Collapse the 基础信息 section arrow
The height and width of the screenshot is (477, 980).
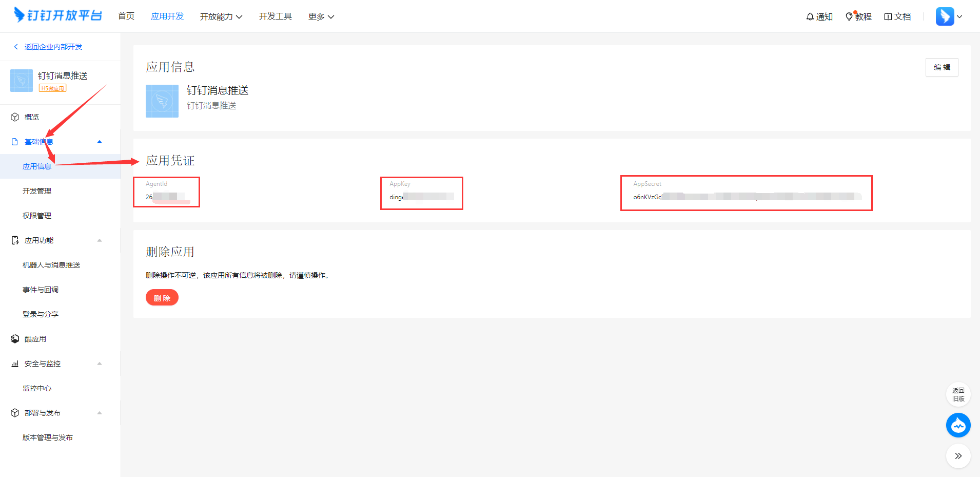point(100,142)
